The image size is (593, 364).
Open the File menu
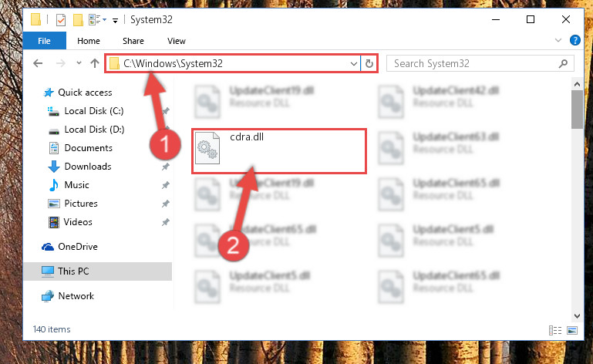44,41
